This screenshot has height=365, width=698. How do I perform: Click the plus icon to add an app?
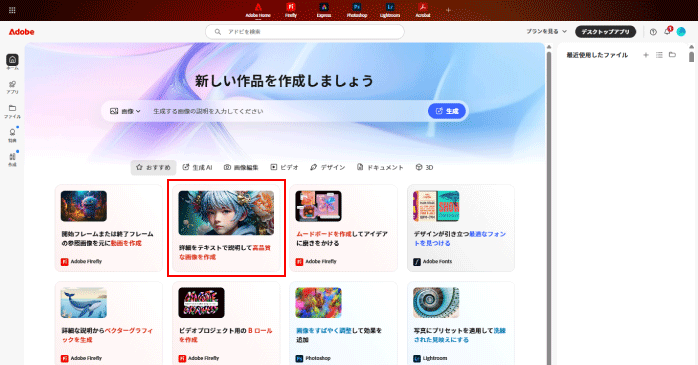tap(448, 10)
